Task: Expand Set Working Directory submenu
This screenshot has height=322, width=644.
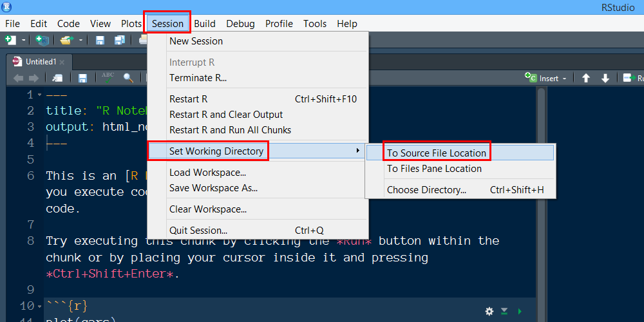Action: click(x=258, y=151)
